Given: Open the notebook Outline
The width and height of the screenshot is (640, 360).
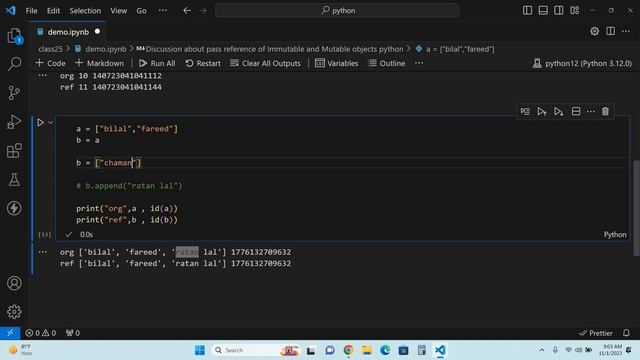Looking at the screenshot, I should click(387, 63).
